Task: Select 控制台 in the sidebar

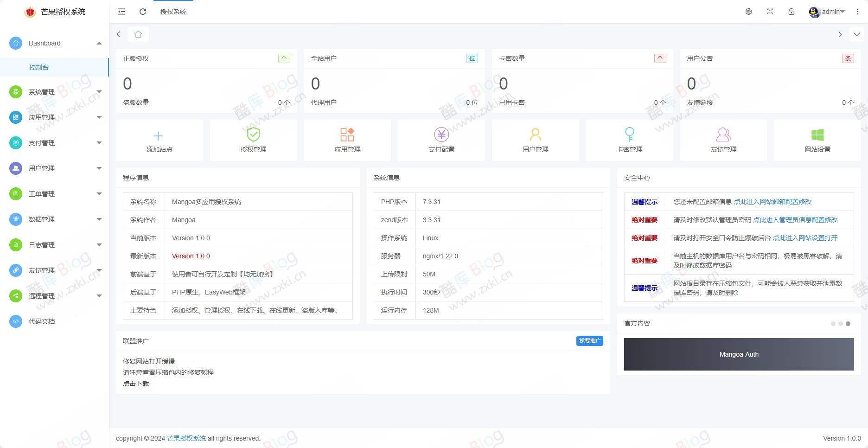Action: point(39,67)
